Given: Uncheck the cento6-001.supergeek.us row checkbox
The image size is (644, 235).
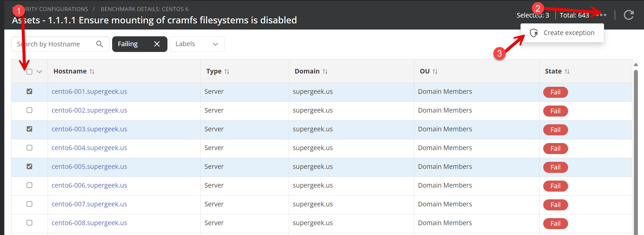Looking at the screenshot, I should pos(29,91).
